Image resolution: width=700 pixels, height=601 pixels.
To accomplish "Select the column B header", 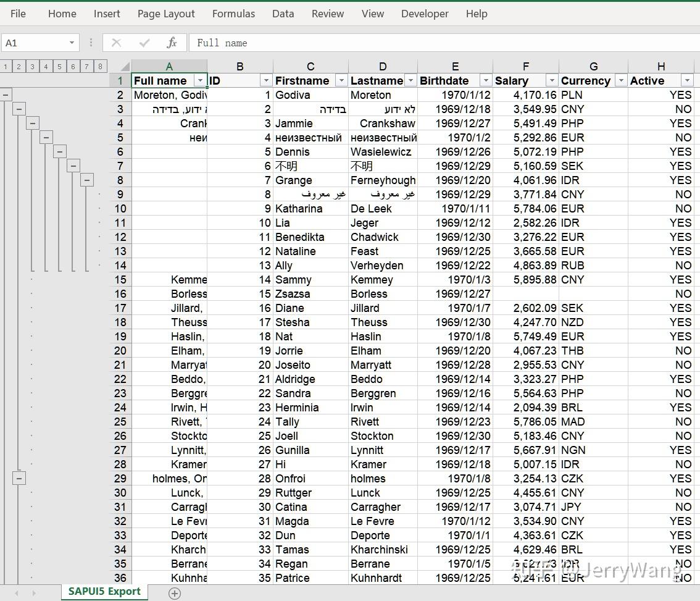I will [240, 66].
